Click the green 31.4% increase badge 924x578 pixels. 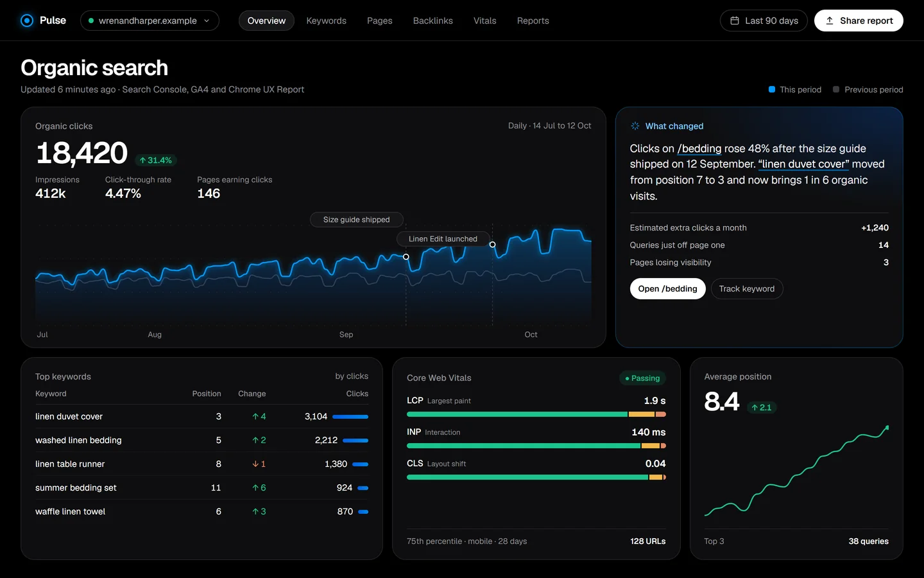(156, 160)
